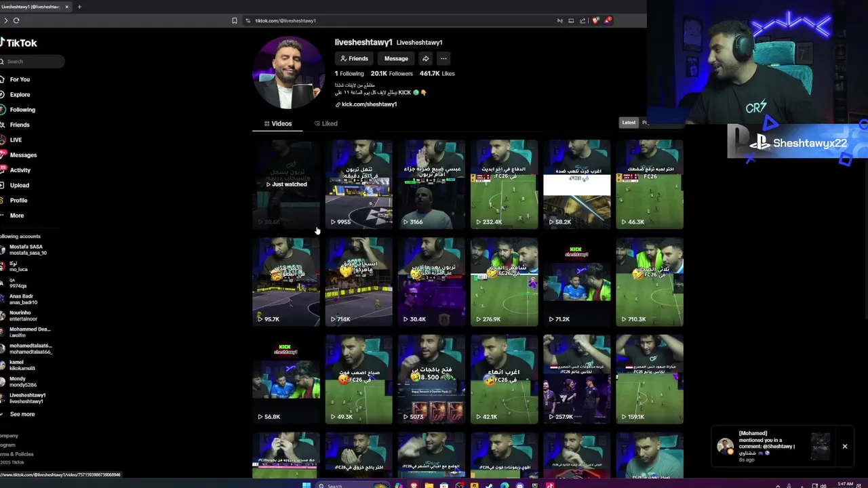This screenshot has height=488, width=868.
Task: Select the Latest sort option
Action: tap(629, 123)
